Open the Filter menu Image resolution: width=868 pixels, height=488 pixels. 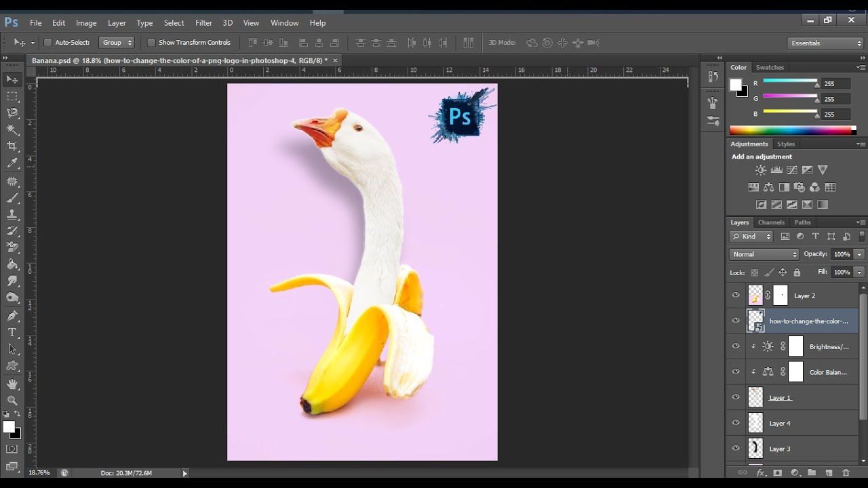tap(203, 23)
